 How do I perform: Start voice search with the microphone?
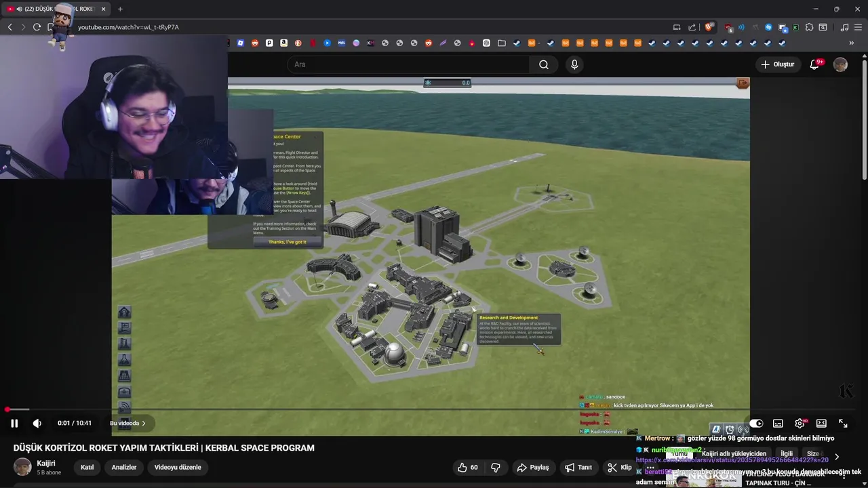tap(574, 64)
